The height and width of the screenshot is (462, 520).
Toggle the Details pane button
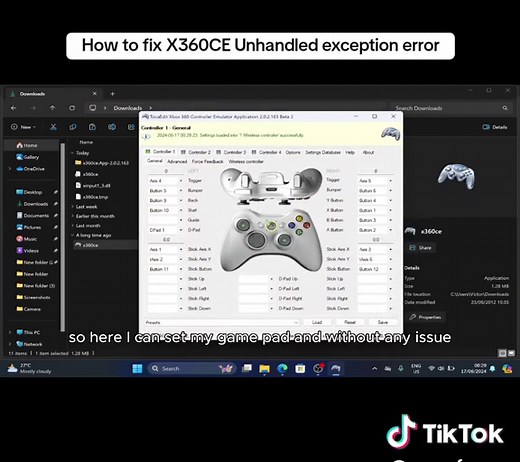(x=495, y=127)
